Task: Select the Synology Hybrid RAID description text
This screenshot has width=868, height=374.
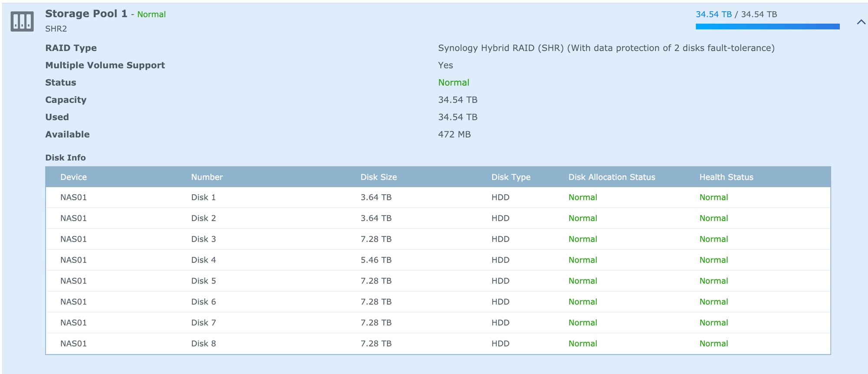Action: pyautogui.click(x=606, y=48)
